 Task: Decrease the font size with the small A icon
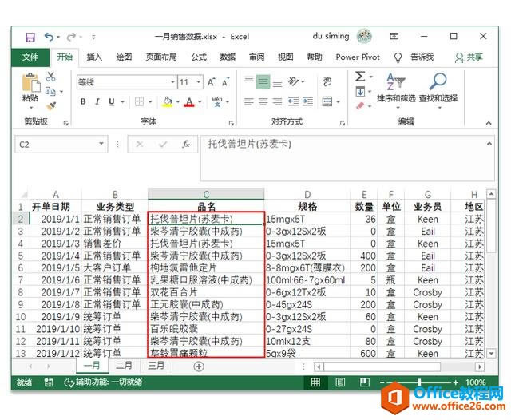click(225, 82)
